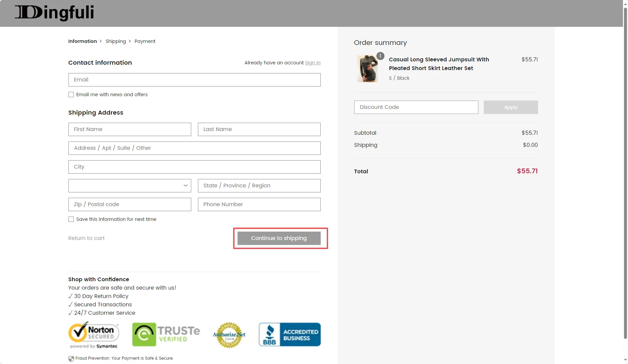Go to the Shipping breadcrumb step
The image size is (628, 364).
click(x=115, y=41)
